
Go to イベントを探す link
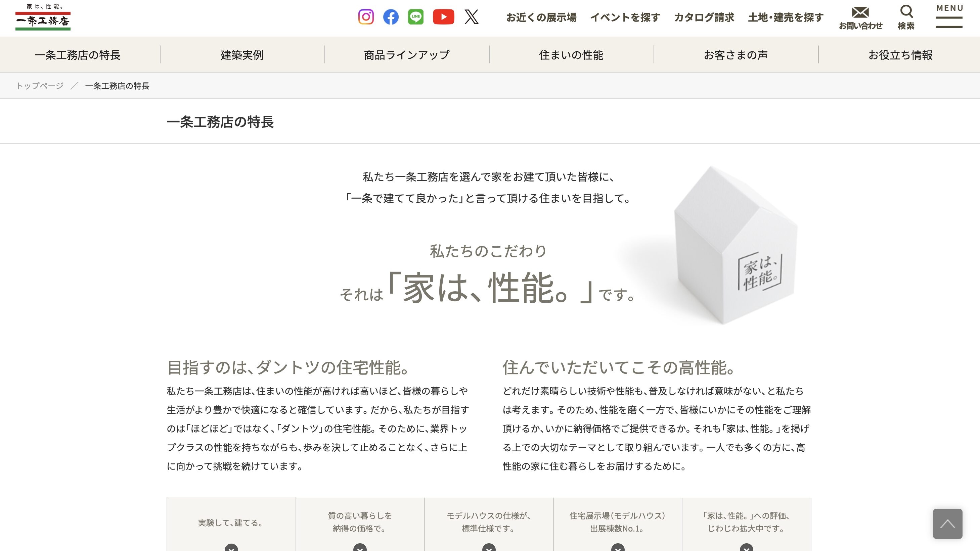(625, 17)
